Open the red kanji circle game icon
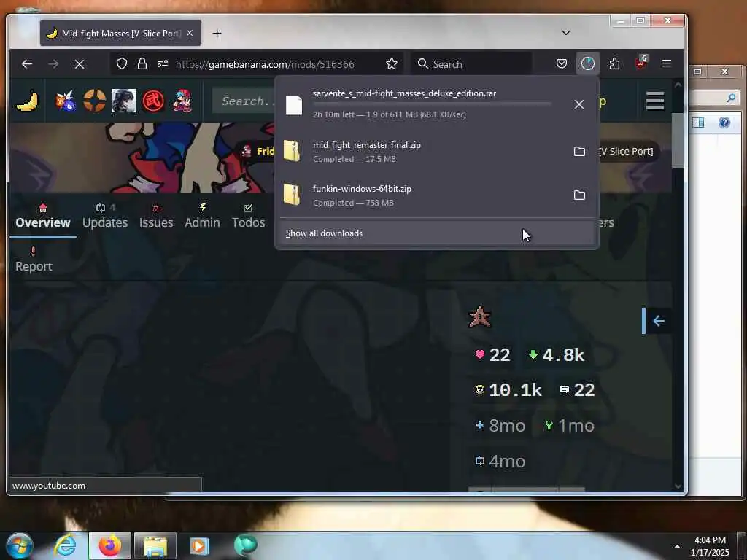Viewport: 747px width, 560px height. click(x=153, y=101)
